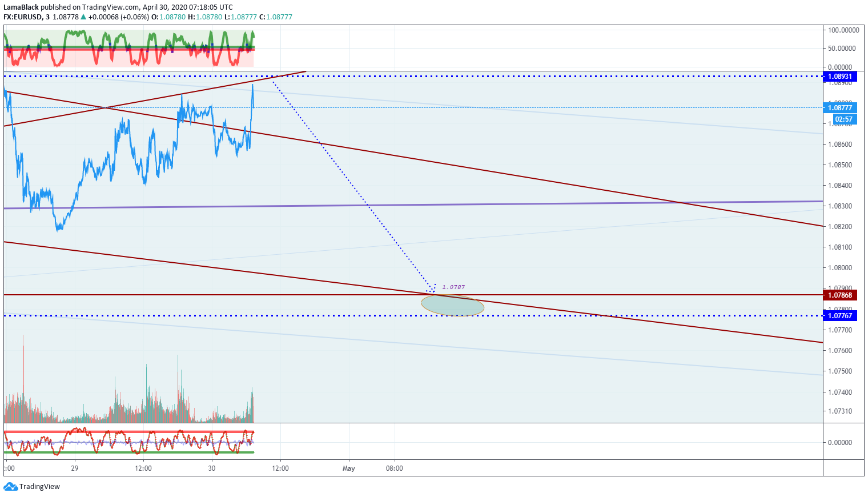Screen dimensions: 868x497
Task: Click the 100.00000 oscillator scale value
Action: point(843,30)
